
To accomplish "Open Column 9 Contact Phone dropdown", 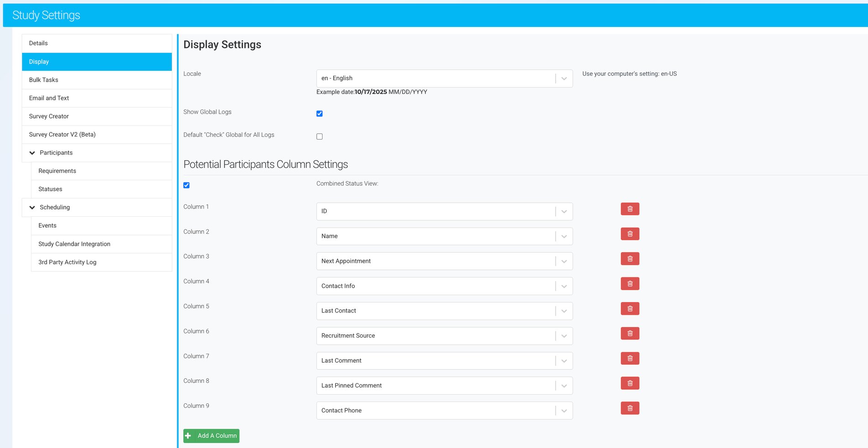I will click(x=444, y=411).
